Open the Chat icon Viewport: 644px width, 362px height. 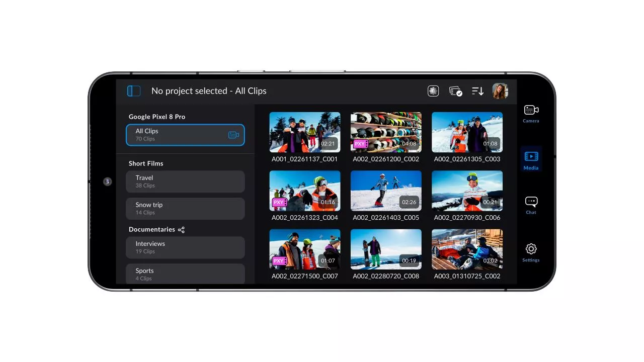(x=531, y=205)
